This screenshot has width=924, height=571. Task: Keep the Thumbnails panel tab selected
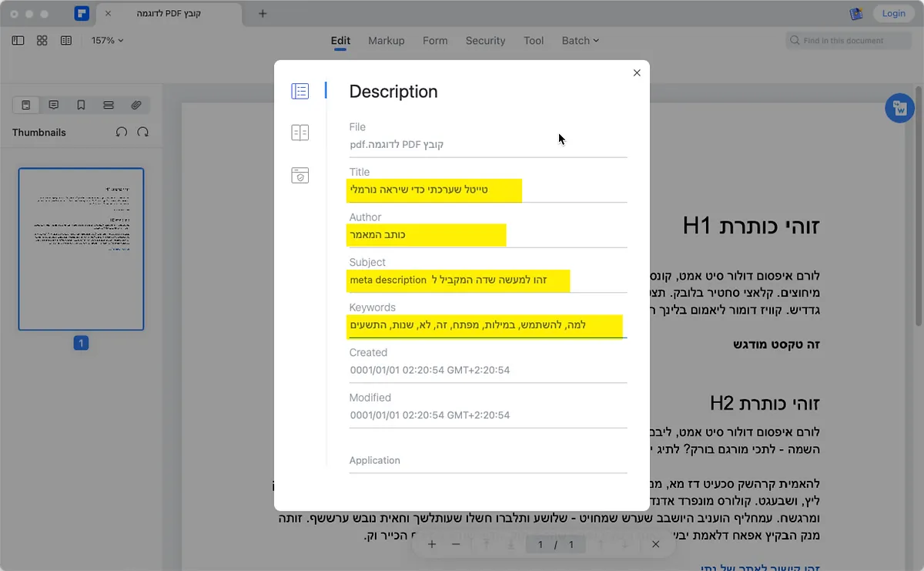[x=25, y=105]
